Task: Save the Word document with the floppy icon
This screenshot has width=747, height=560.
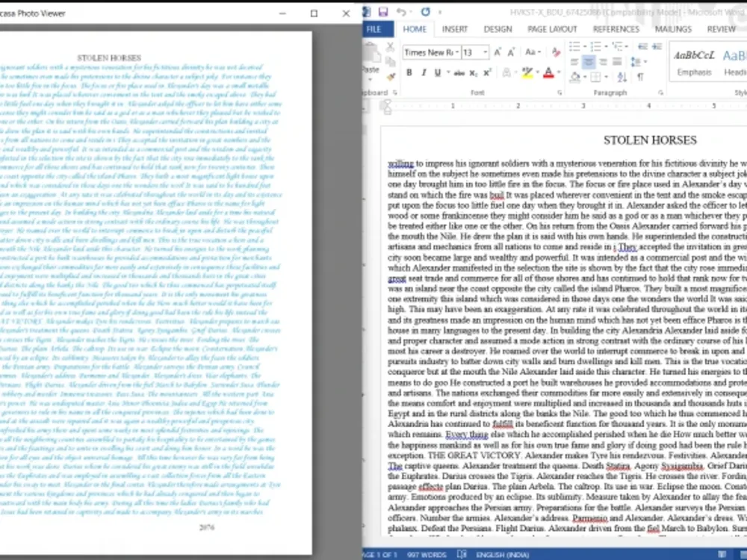Action: [x=383, y=12]
